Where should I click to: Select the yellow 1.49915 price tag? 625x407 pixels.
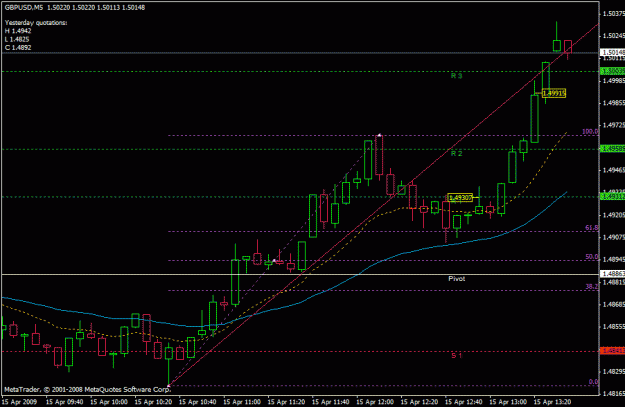[x=554, y=93]
